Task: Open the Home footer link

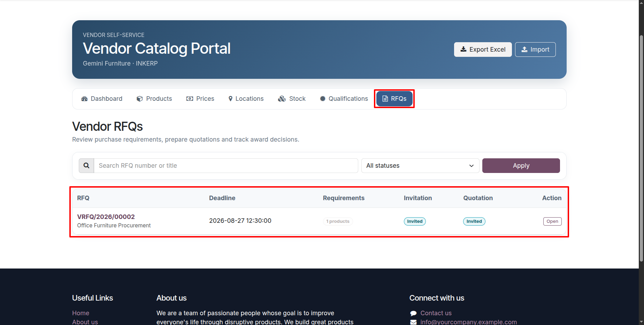Action: (x=80, y=313)
